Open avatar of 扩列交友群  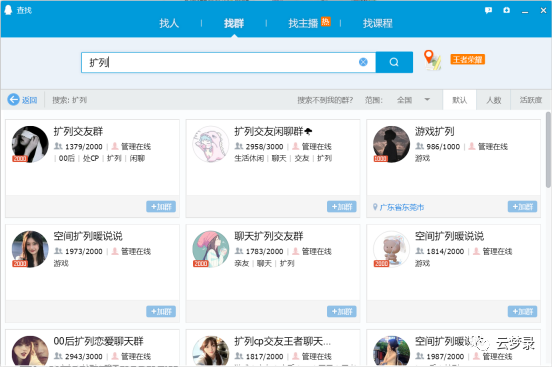[30, 144]
